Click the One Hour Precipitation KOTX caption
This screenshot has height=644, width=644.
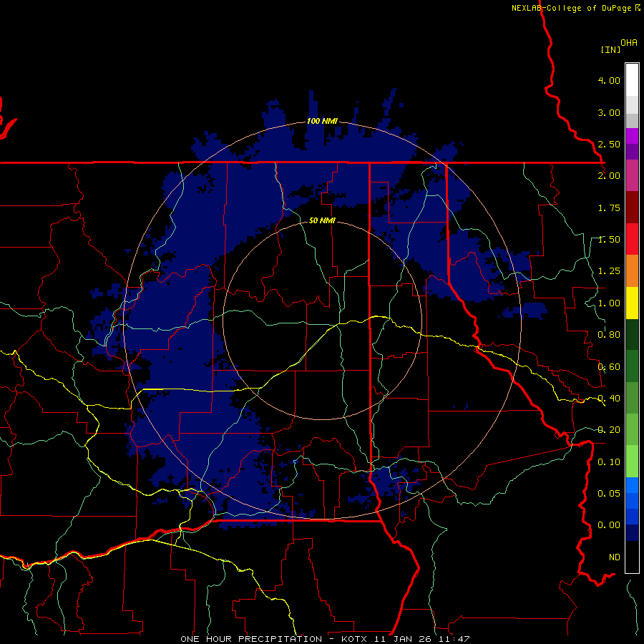pyautogui.click(x=325, y=639)
